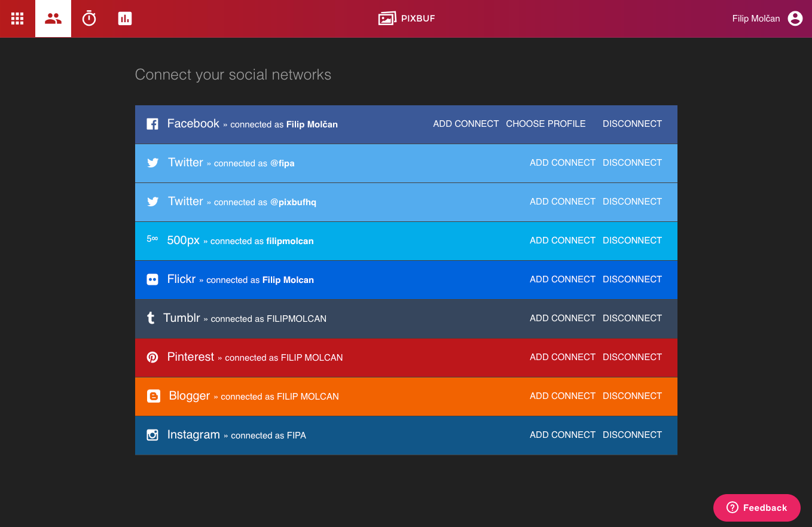Disconnect the Tumblr account
The height and width of the screenshot is (527, 812).
coord(632,318)
